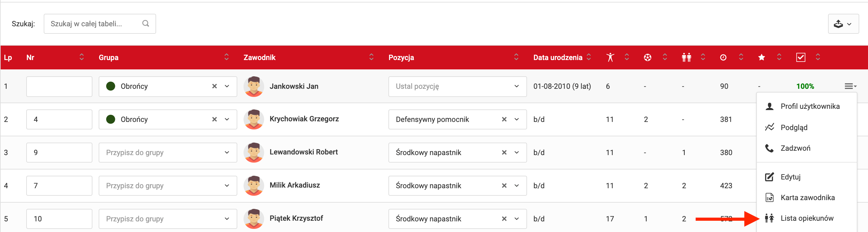Screen dimensions: 868x232
Task: Clear Defensywny pomocnik position selection
Action: pyautogui.click(x=504, y=119)
